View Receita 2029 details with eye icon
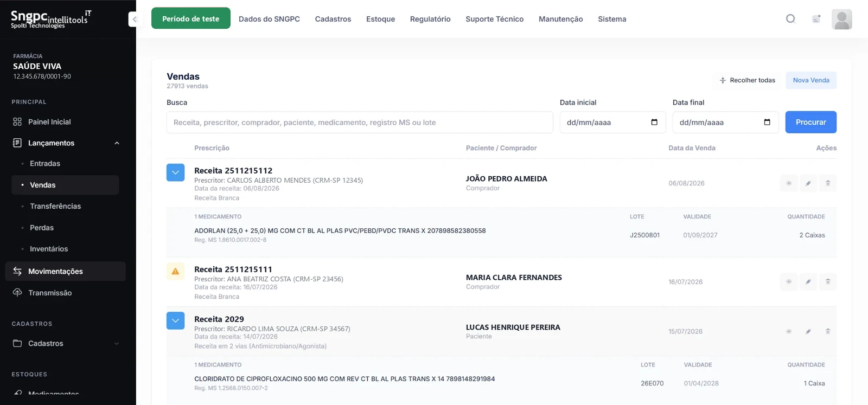The width and height of the screenshot is (868, 405). tap(789, 331)
